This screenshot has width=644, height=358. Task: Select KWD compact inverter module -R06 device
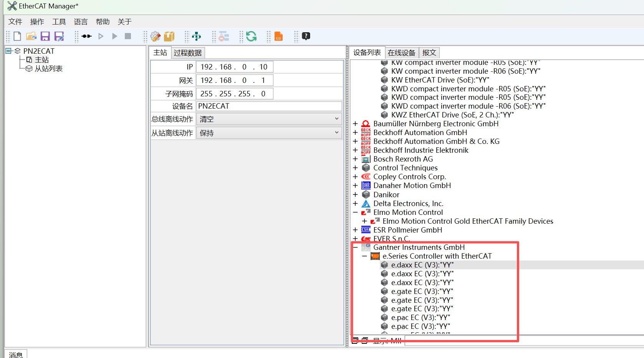pos(468,106)
